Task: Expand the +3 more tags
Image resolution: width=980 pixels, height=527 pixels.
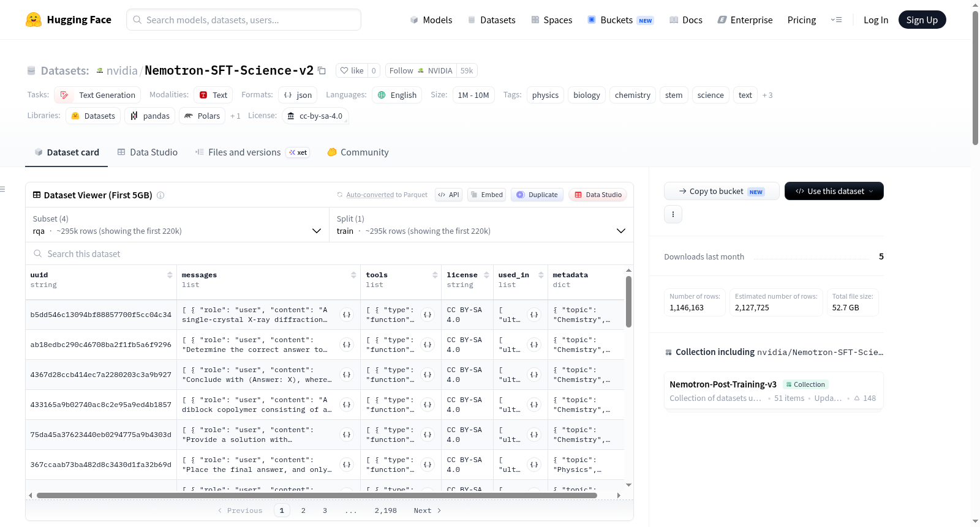Action: click(767, 95)
